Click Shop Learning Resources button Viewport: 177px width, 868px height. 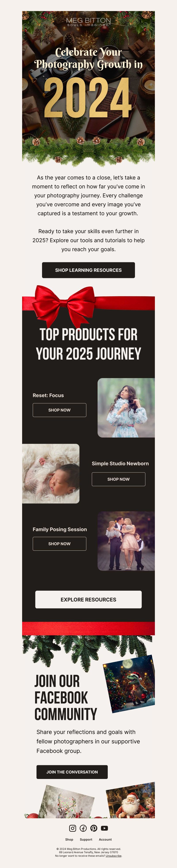click(x=88, y=270)
